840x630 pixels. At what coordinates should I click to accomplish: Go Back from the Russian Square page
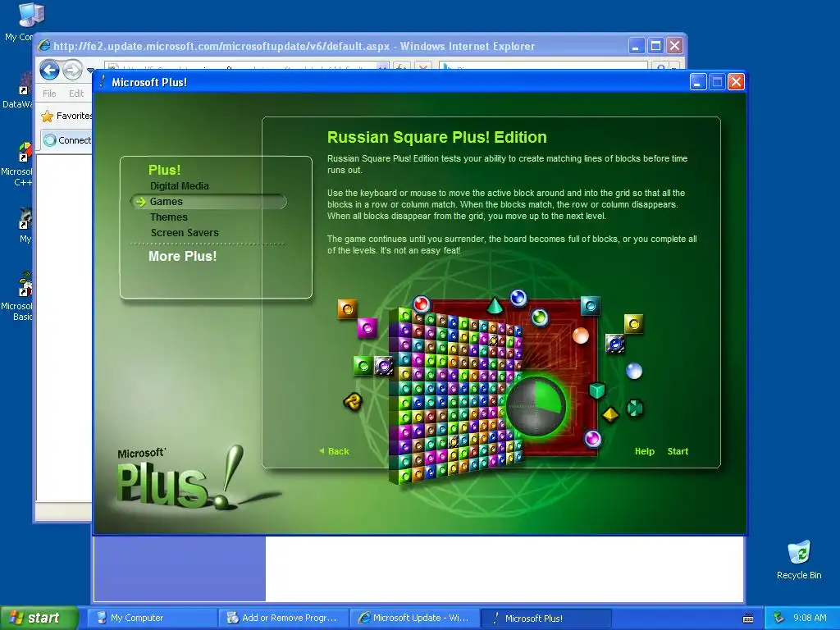pyautogui.click(x=335, y=451)
